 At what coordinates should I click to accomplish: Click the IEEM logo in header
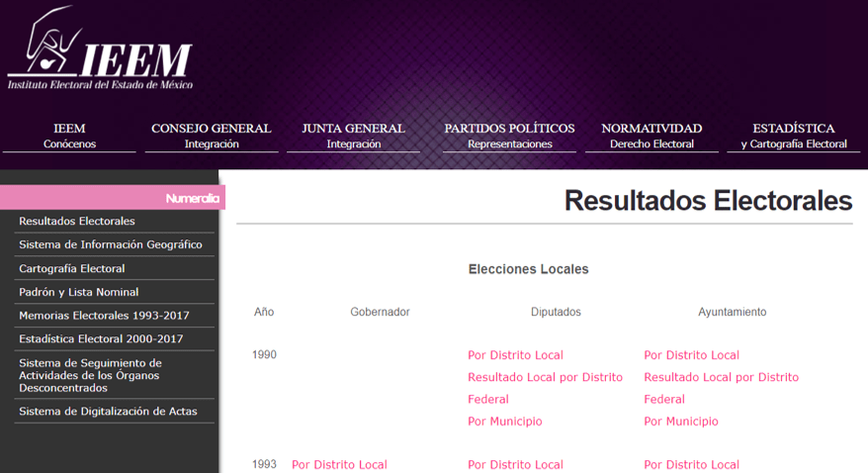pyautogui.click(x=100, y=51)
